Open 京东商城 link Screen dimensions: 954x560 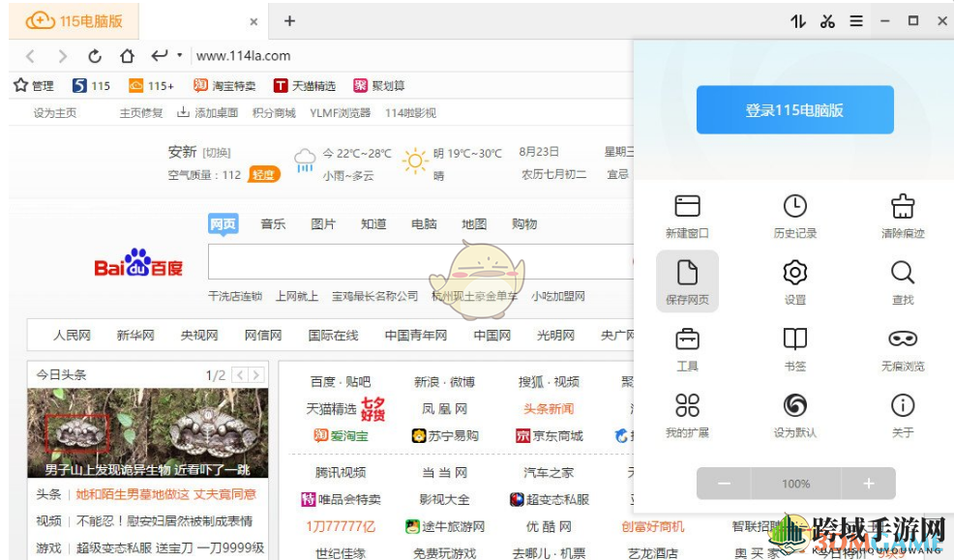(550, 435)
